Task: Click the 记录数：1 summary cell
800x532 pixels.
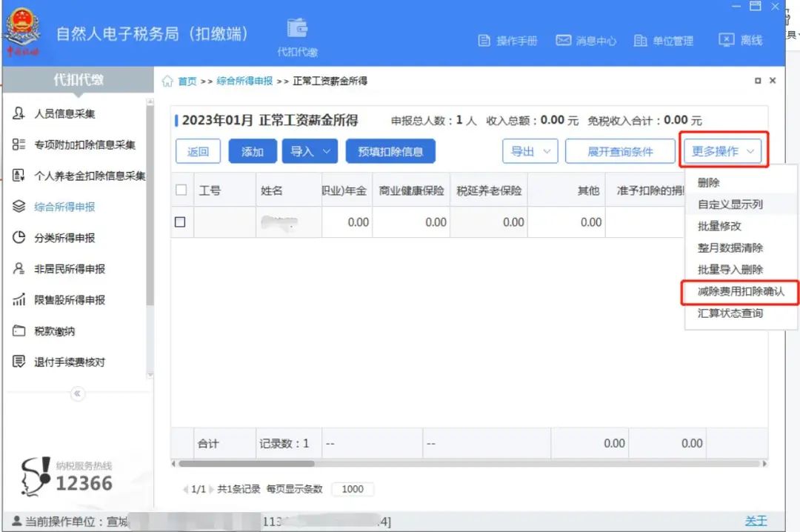Action: click(289, 443)
